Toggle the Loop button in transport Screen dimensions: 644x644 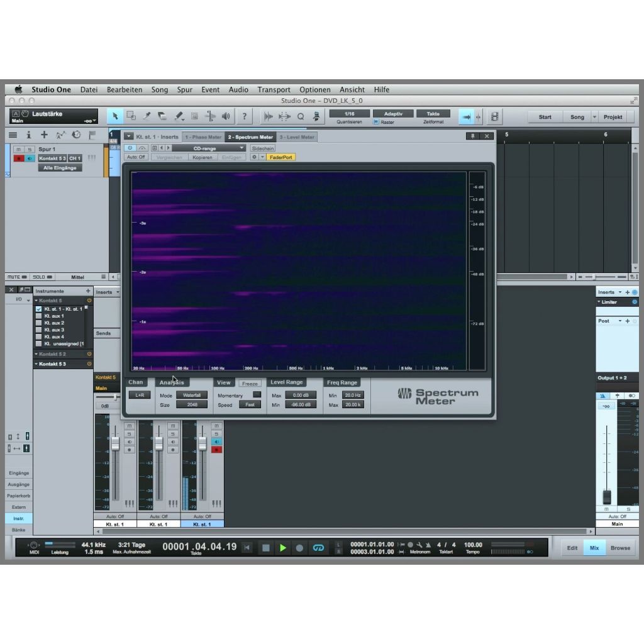tap(318, 548)
